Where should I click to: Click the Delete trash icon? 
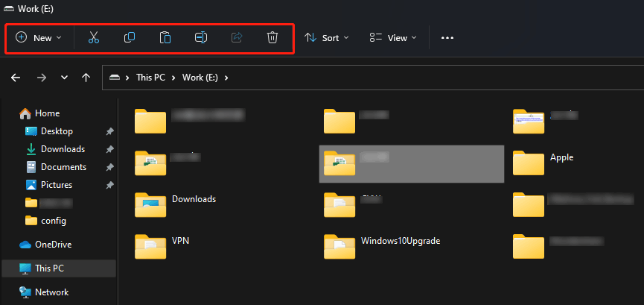point(272,38)
